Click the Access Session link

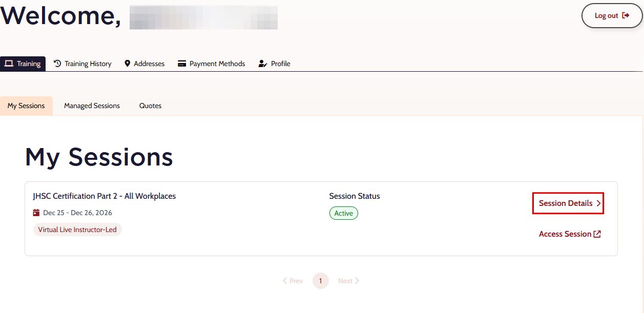570,234
